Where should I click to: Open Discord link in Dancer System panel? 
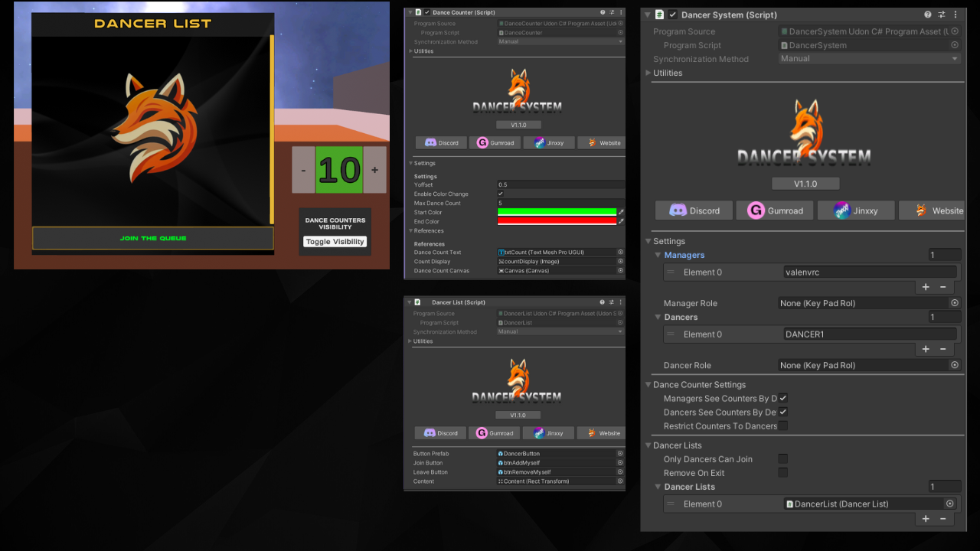coord(694,210)
